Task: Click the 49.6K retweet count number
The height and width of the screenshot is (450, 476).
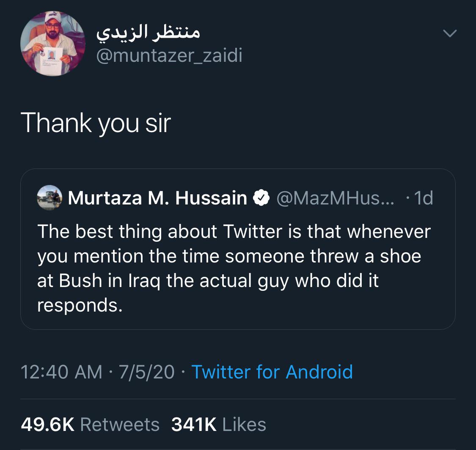Action: point(47,425)
